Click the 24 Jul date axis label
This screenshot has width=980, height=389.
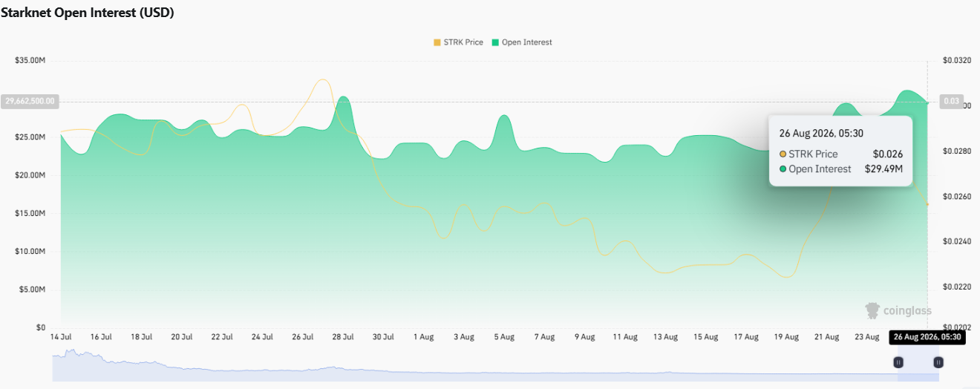point(262,336)
